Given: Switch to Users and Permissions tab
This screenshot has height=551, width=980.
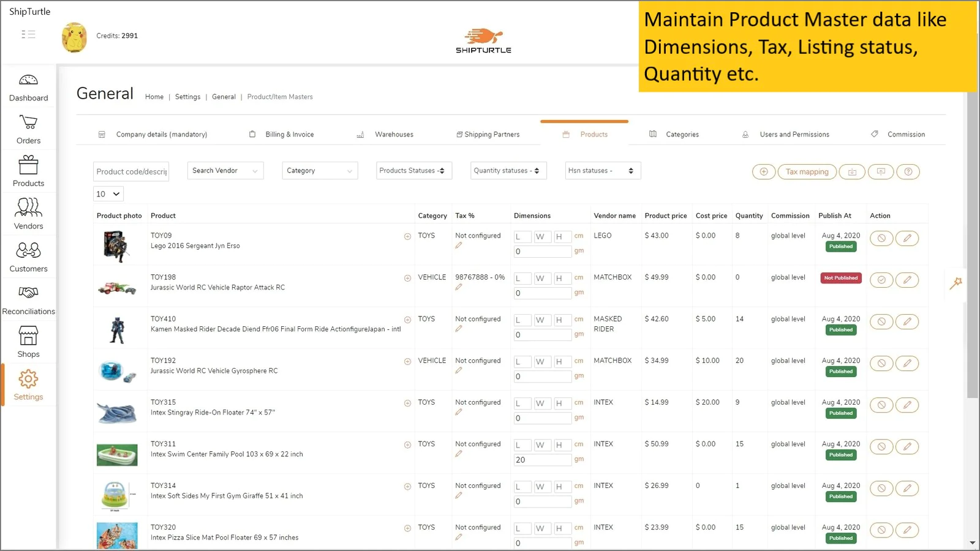Looking at the screenshot, I should pyautogui.click(x=786, y=135).
